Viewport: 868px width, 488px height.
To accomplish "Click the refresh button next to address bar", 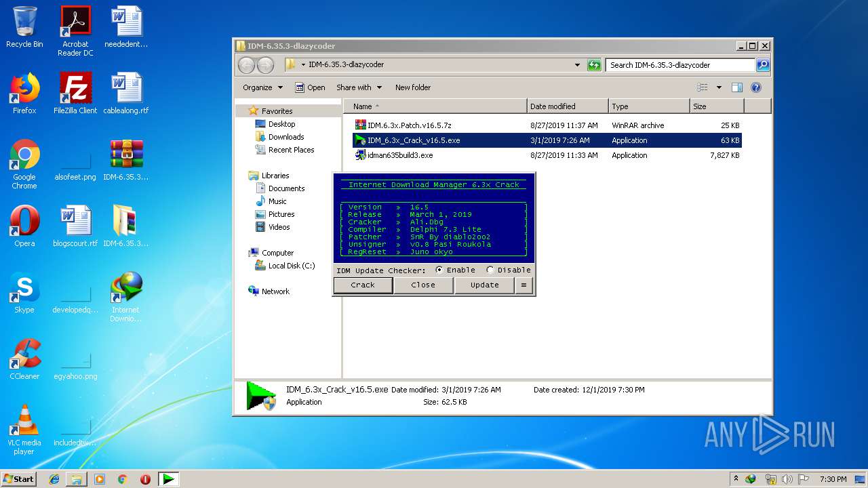I will (594, 65).
